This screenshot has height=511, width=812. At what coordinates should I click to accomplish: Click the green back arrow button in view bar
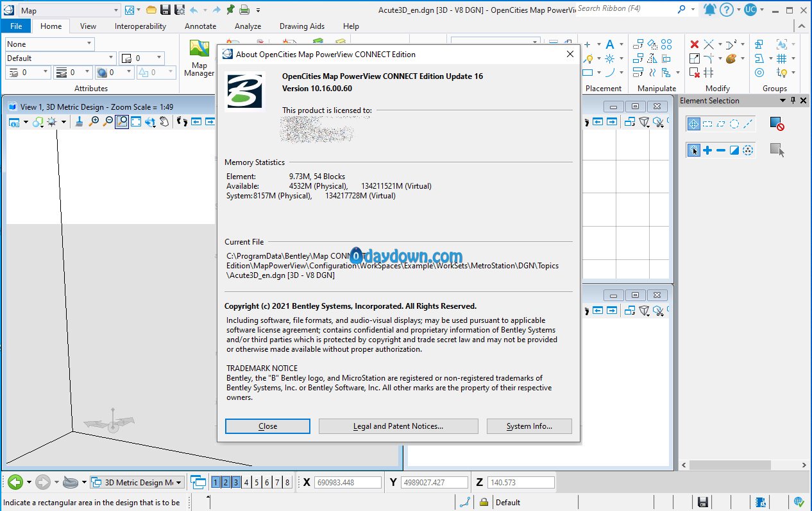15,482
